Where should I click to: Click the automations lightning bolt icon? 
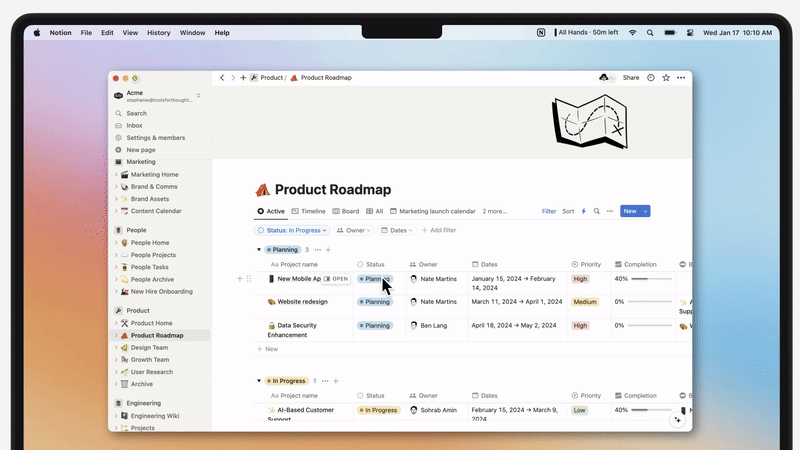[584, 211]
